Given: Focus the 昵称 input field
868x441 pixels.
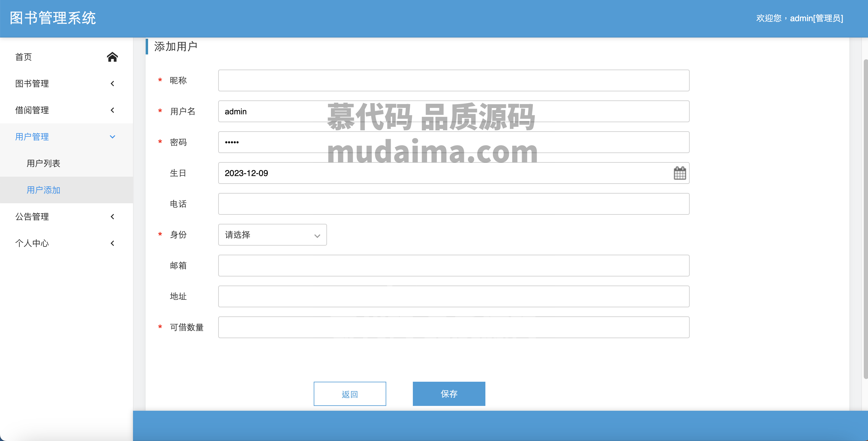Looking at the screenshot, I should [454, 80].
